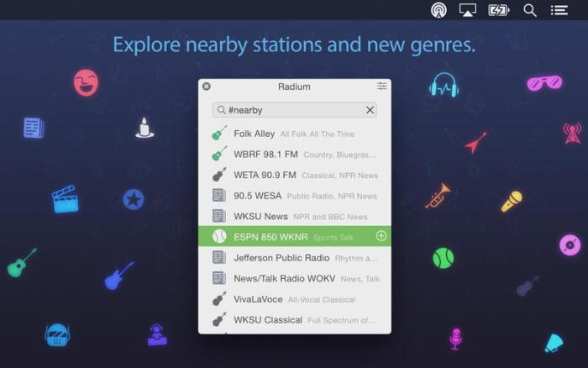Play Folk Alley station
The image size is (588, 368).
294,134
